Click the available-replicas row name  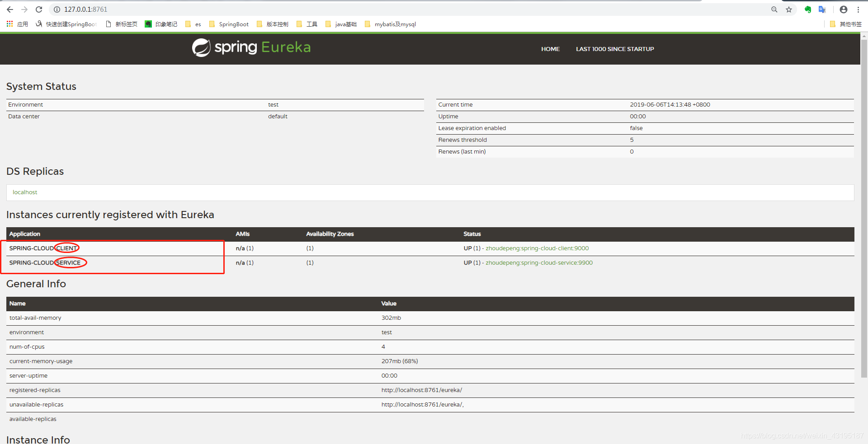tap(33, 419)
